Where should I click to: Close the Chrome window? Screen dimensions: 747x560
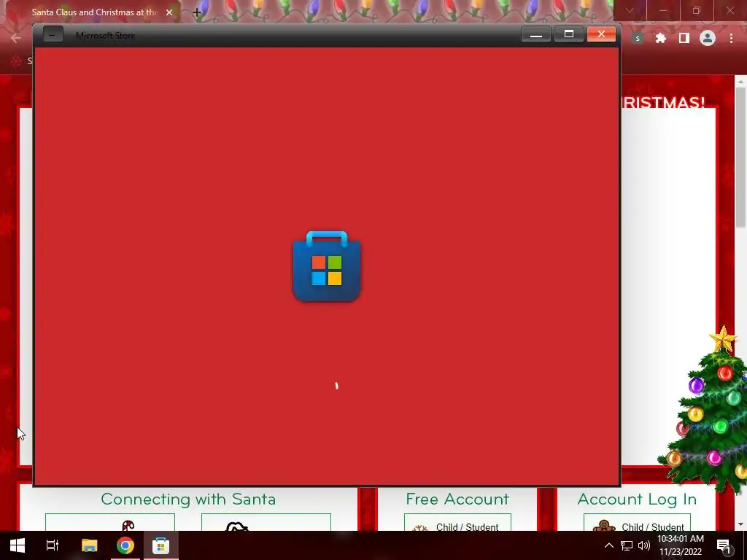coord(729,10)
